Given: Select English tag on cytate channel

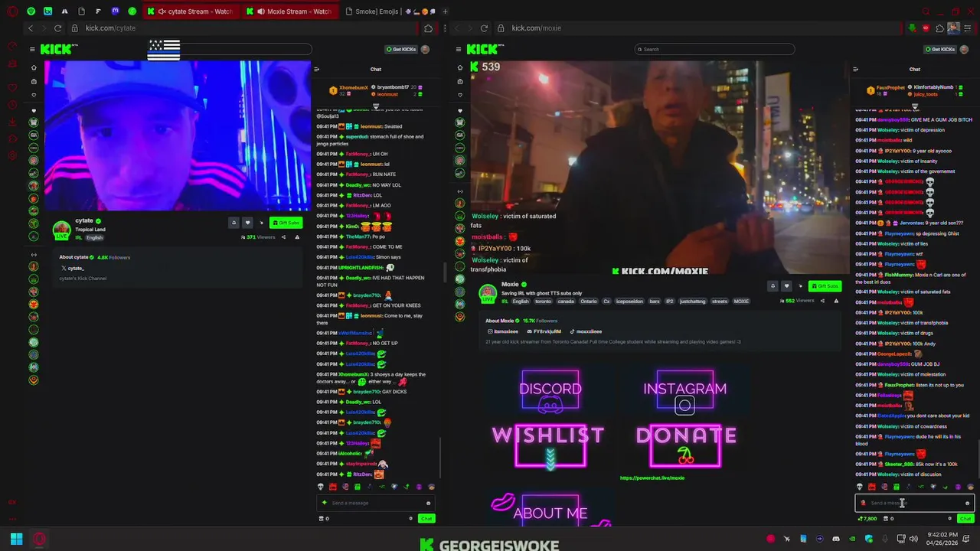Looking at the screenshot, I should pos(94,238).
